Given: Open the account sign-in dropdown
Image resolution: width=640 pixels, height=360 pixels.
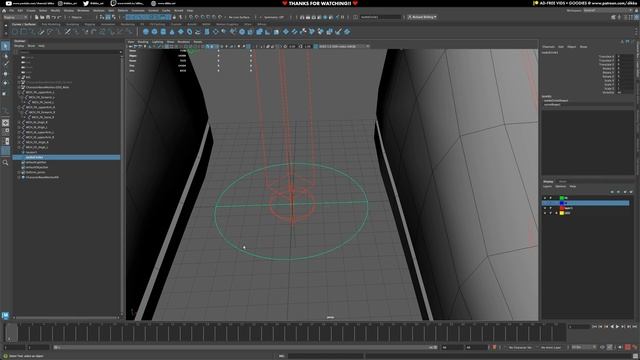Looking at the screenshot, I should pyautogui.click(x=422, y=17).
